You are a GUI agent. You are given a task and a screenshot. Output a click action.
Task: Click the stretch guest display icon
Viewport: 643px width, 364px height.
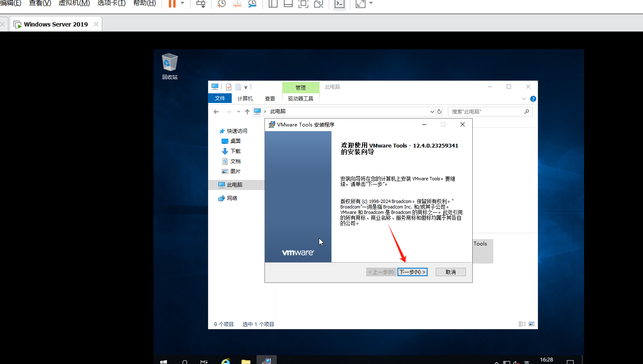point(360,4)
